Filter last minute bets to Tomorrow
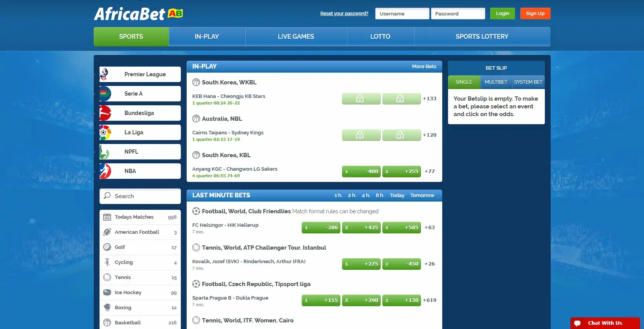 click(422, 195)
